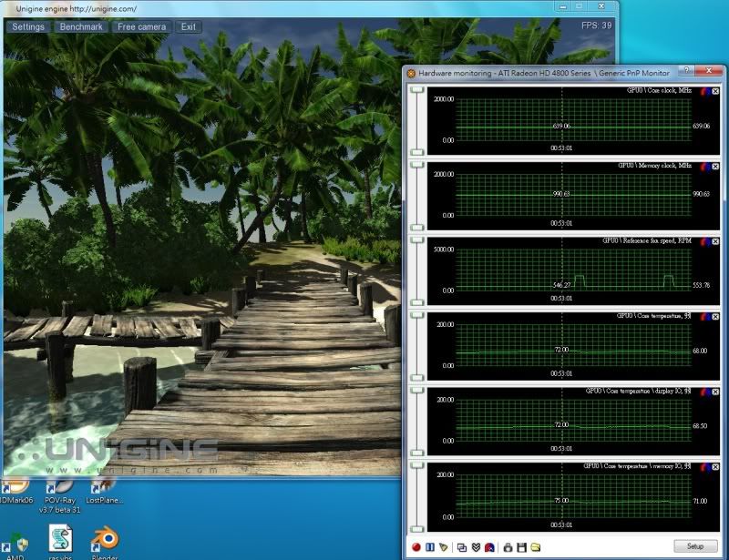Click the overlapping windows toolbar icon

pyautogui.click(x=462, y=546)
